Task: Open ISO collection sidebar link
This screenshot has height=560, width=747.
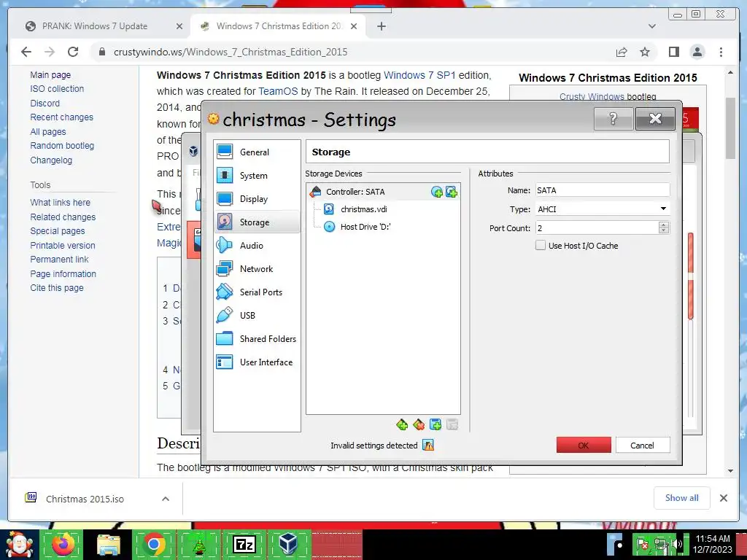Action: (57, 88)
